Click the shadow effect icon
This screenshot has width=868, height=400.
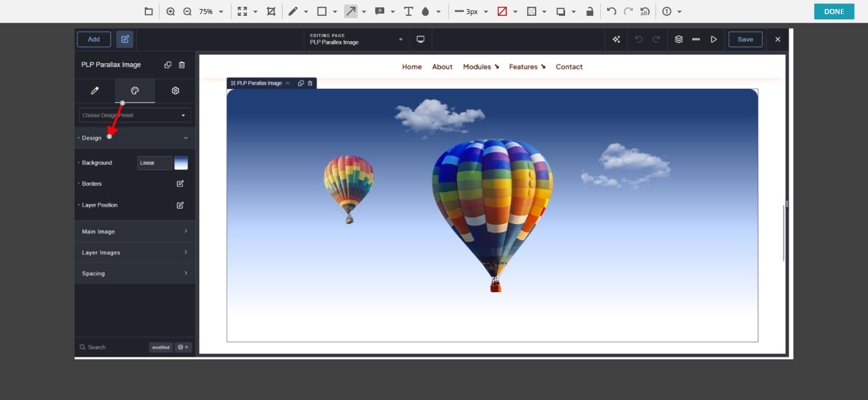point(561,11)
